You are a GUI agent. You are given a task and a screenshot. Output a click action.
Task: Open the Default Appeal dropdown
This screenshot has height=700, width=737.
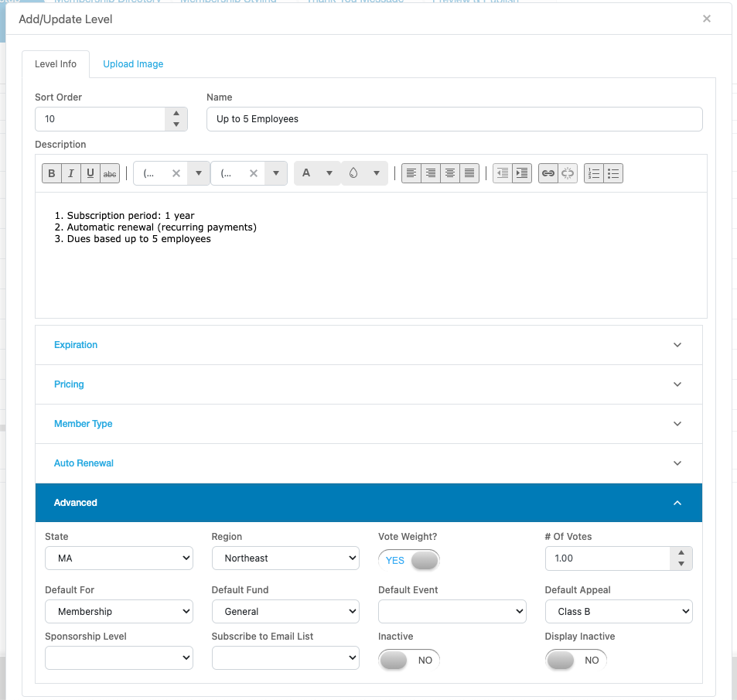[619, 611]
